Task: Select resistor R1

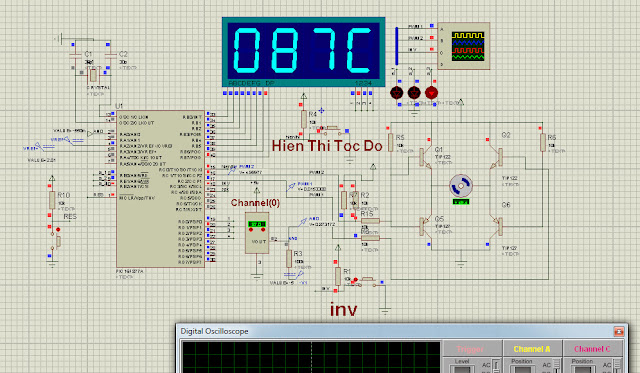Action: [x=338, y=276]
